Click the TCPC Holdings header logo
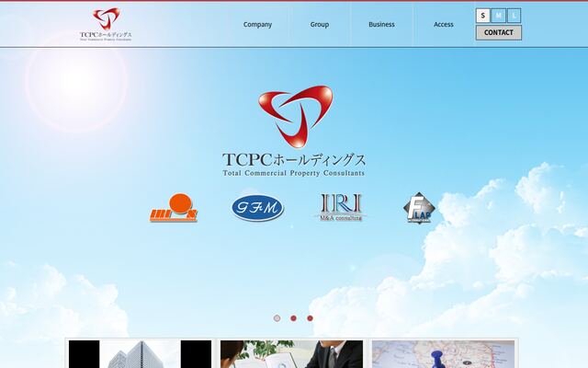588x368 pixels. pos(106,24)
